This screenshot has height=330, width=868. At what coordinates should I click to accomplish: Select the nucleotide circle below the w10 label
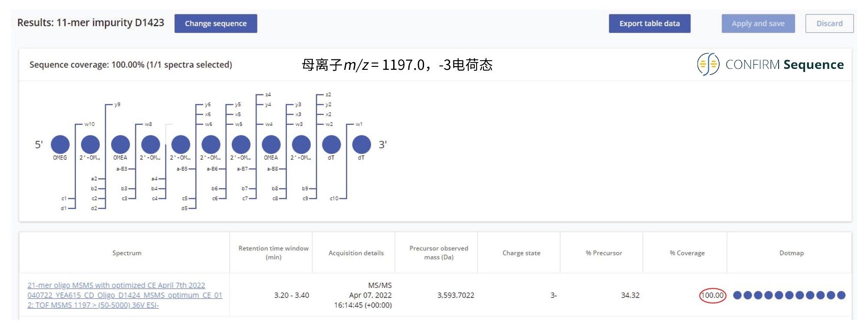click(x=90, y=144)
